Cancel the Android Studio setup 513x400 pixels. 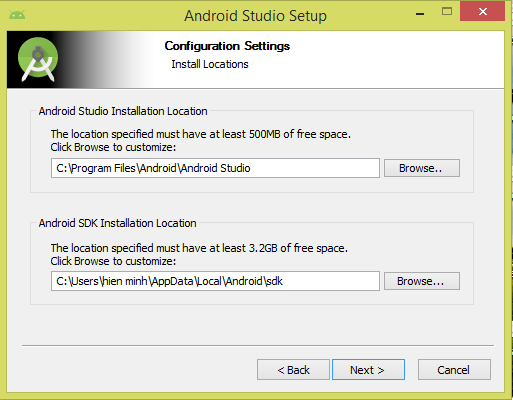454,370
